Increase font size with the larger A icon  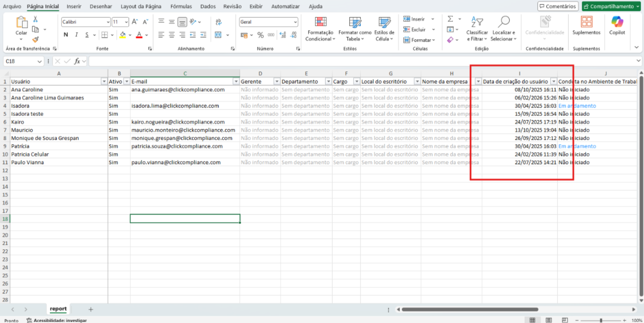pyautogui.click(x=135, y=22)
